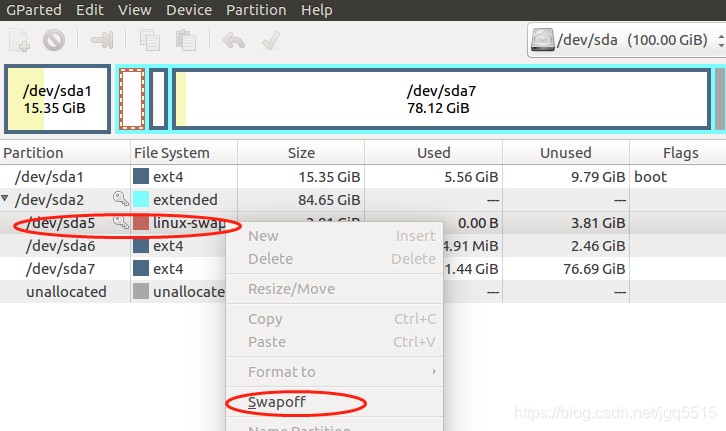The height and width of the screenshot is (431, 726).
Task: Click the key icon beside /dev/sda2
Action: tap(120, 199)
